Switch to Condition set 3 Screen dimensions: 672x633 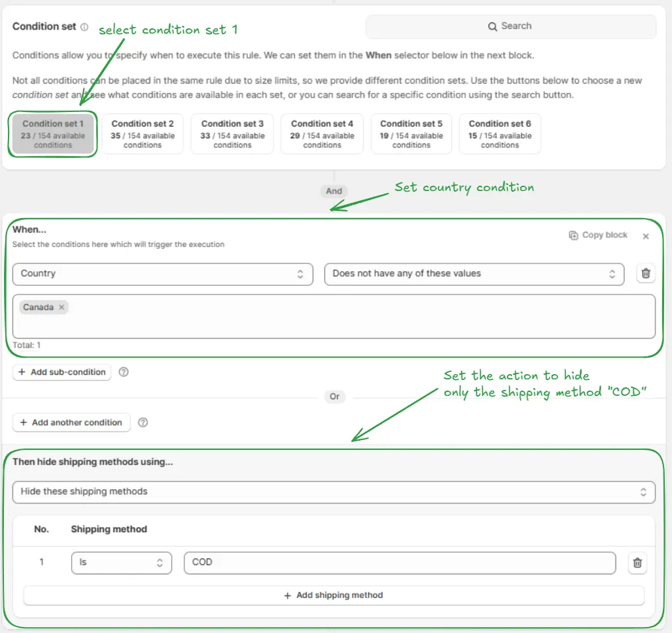pos(232,134)
